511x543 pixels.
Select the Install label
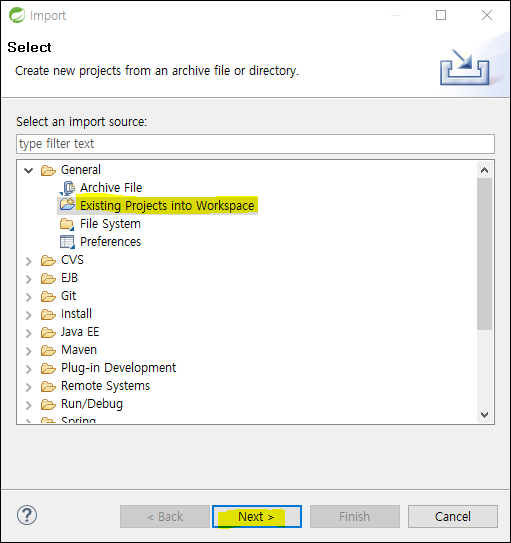[77, 314]
